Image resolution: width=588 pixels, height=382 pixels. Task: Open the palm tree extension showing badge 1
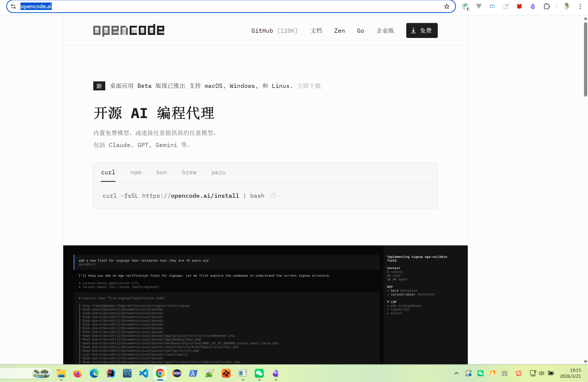[465, 7]
